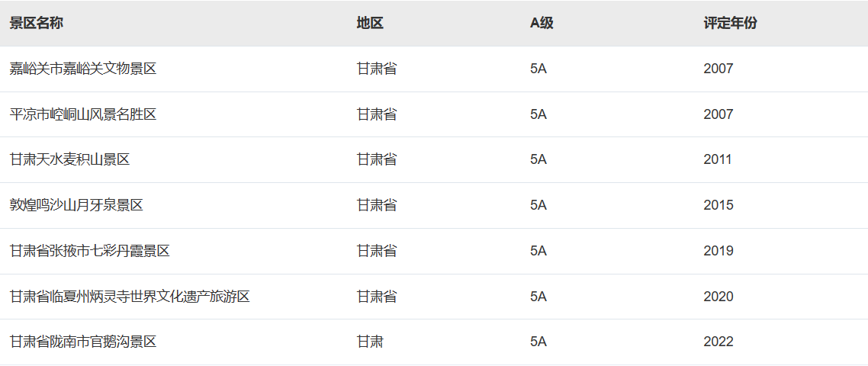
Task: Click 甘肃省张掖市七彩丹霞景区 text
Action: [x=90, y=251]
